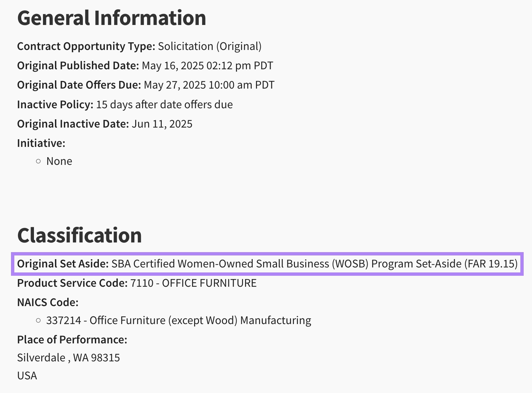Click the Initiative label

(x=41, y=143)
